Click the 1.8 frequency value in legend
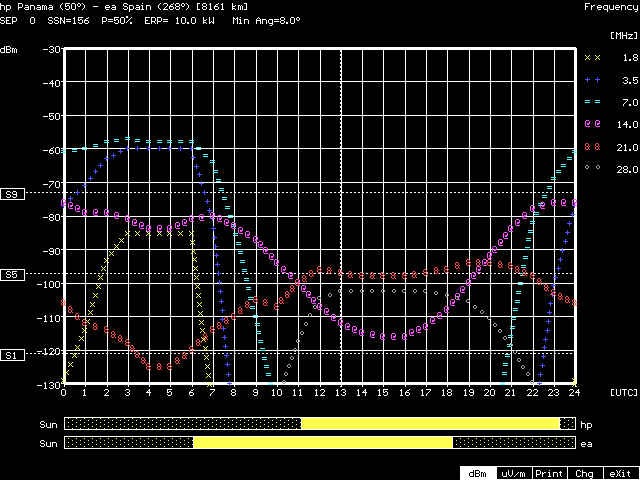Screen dimensions: 640x480 click(x=630, y=58)
